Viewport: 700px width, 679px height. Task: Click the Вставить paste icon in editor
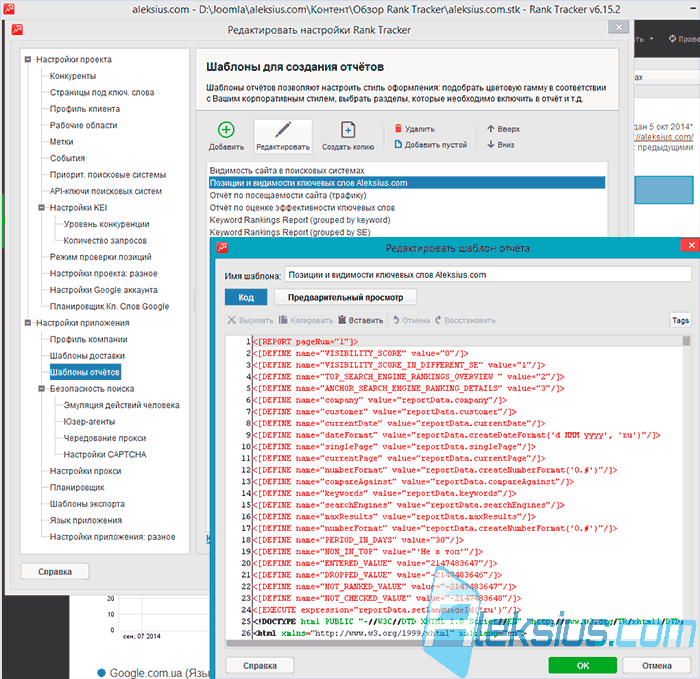click(342, 320)
